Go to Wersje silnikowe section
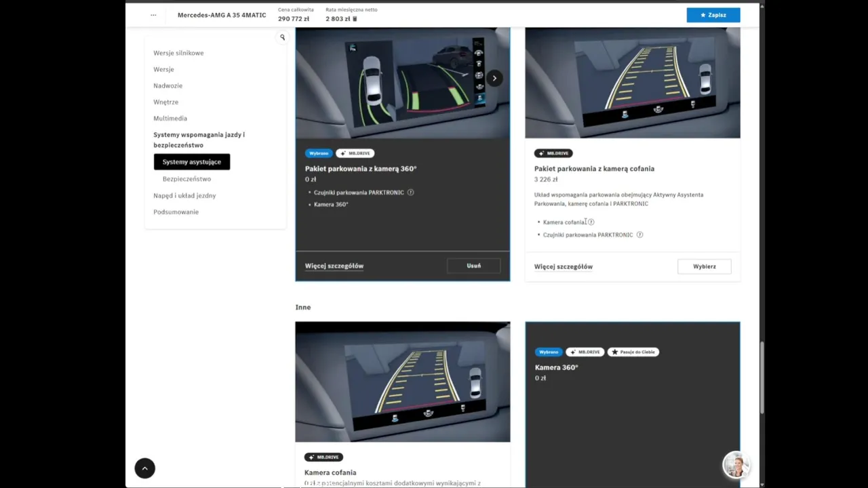868x488 pixels. tap(178, 53)
